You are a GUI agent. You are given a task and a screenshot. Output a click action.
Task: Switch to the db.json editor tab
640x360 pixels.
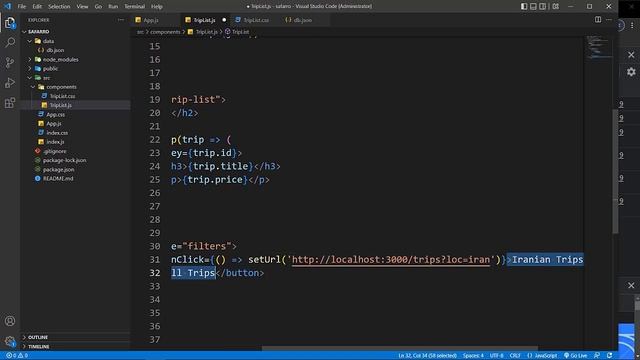[x=302, y=20]
